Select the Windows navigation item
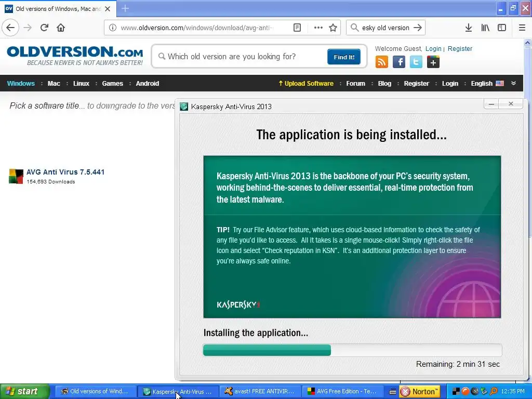The image size is (532, 399). [21, 84]
